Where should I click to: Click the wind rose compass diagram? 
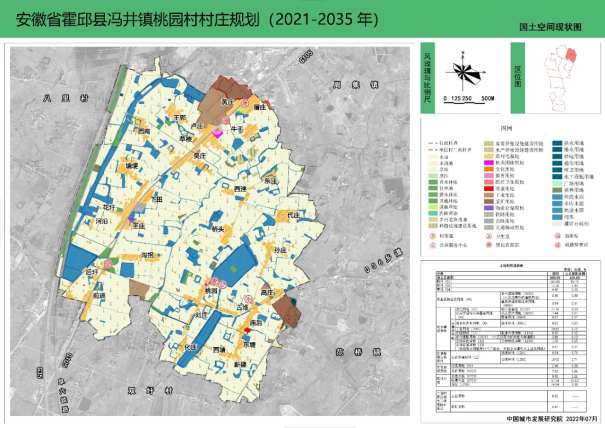coord(462,70)
